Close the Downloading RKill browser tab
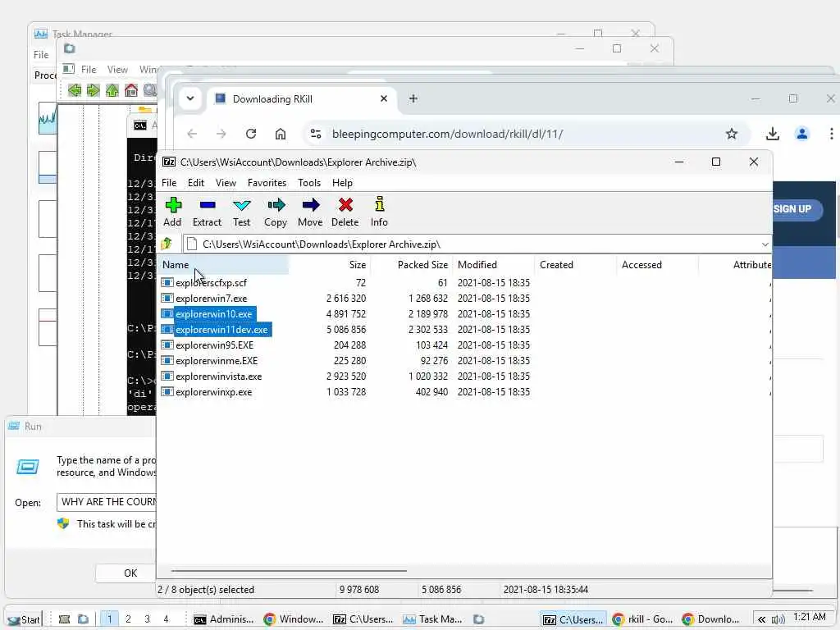 point(384,98)
